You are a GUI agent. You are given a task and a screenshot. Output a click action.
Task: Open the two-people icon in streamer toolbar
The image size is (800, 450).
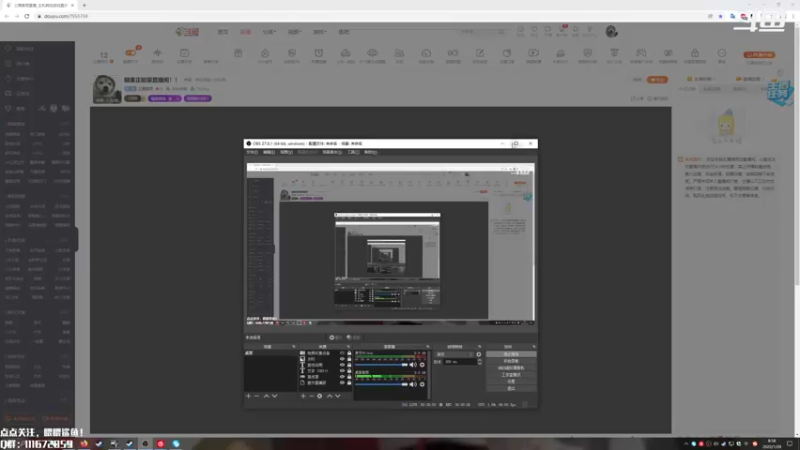[x=399, y=53]
